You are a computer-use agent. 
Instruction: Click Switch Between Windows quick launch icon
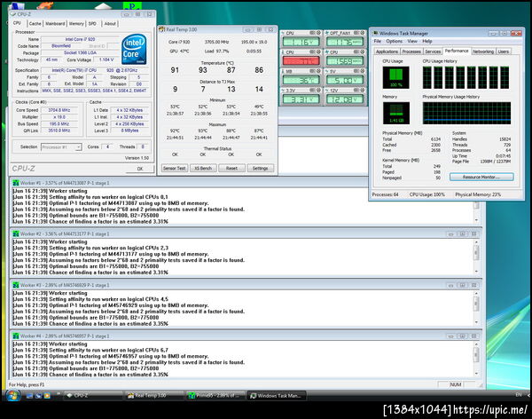38,396
